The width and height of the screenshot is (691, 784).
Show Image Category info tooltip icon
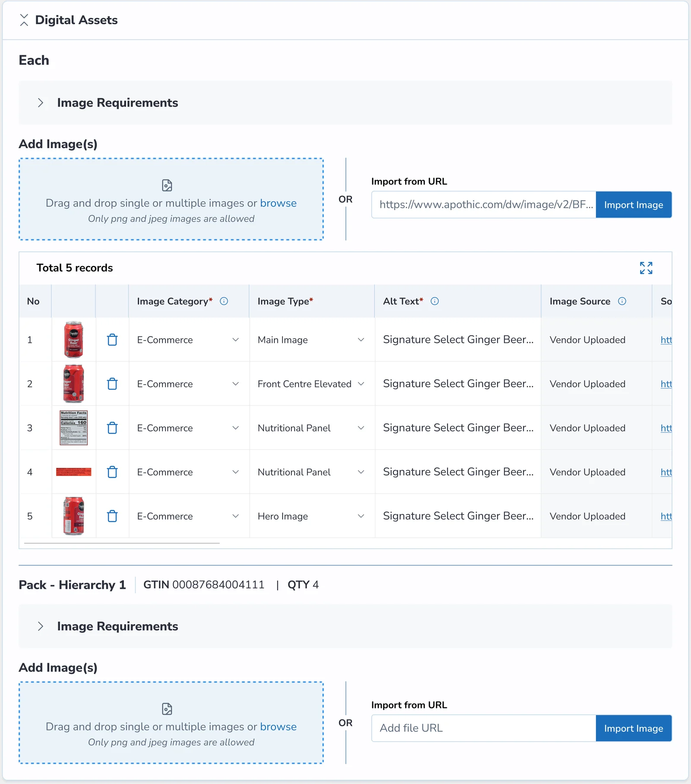click(x=224, y=301)
